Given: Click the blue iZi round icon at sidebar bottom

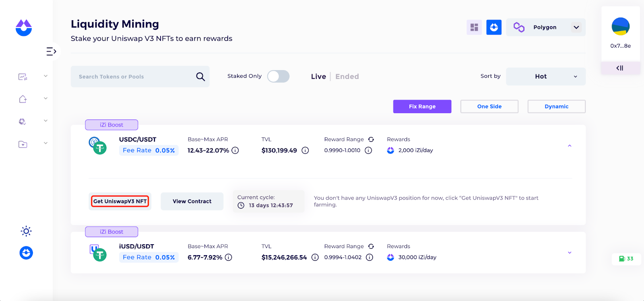Looking at the screenshot, I should (26, 253).
